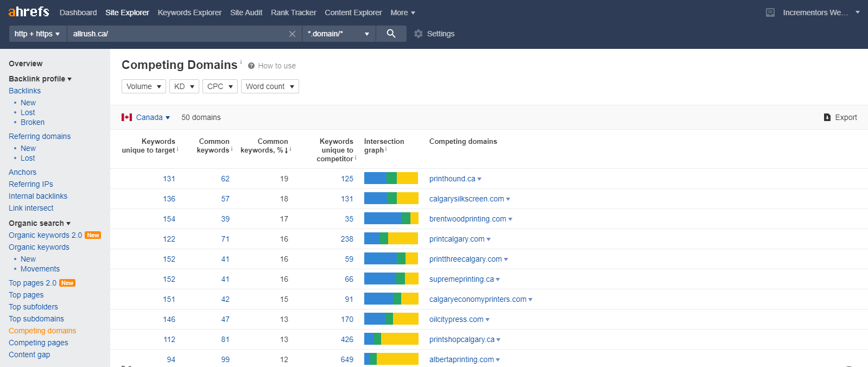
Task: Open the printcalgary.com domain link
Action: pyautogui.click(x=457, y=239)
